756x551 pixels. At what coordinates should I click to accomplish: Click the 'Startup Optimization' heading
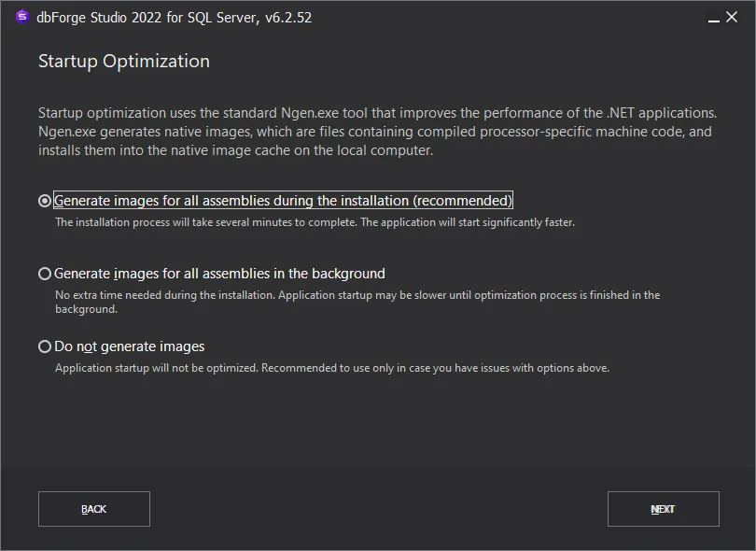pos(124,62)
